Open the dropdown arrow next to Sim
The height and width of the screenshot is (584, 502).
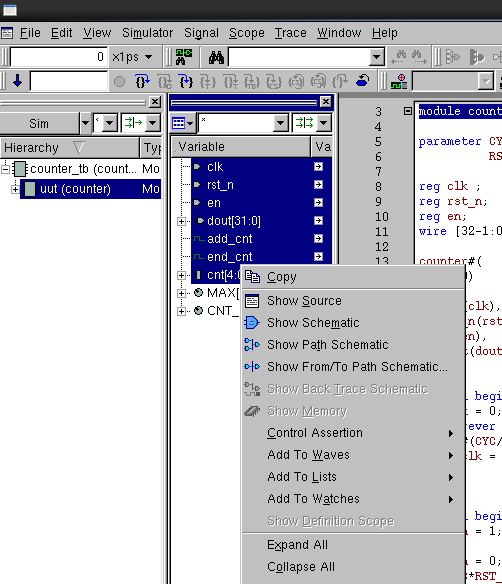(x=85, y=123)
